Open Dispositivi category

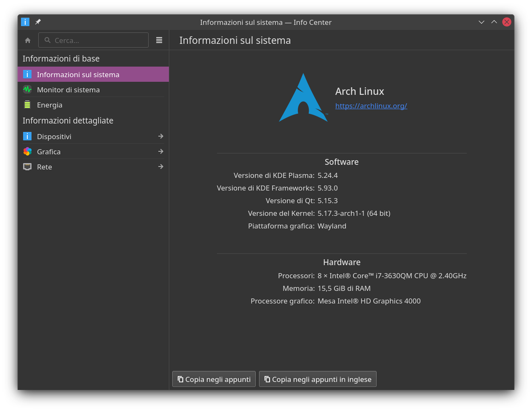tap(93, 137)
